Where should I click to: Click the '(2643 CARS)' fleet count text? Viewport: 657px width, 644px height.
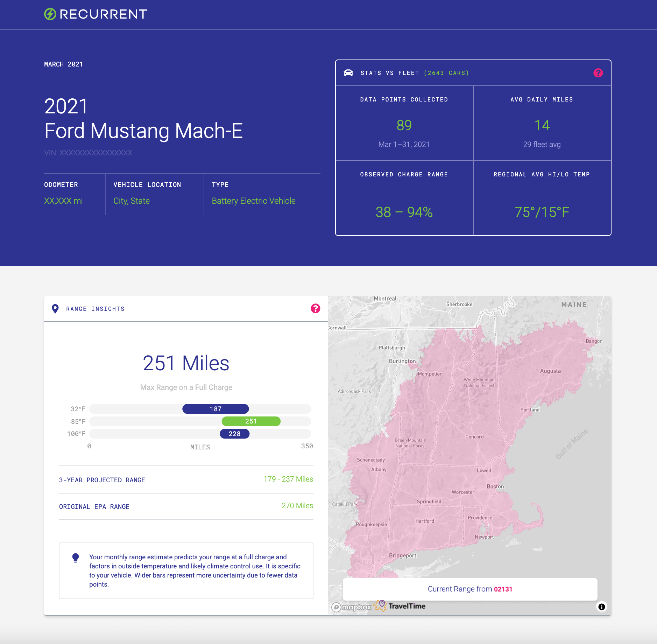pyautogui.click(x=446, y=73)
